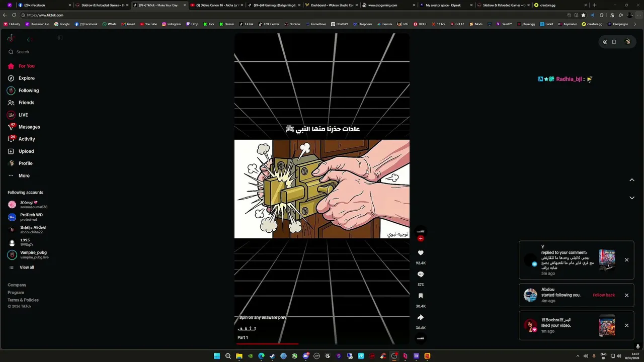Open the Vampire_pubg following account
The width and height of the screenshot is (644, 362).
[x=29, y=255]
